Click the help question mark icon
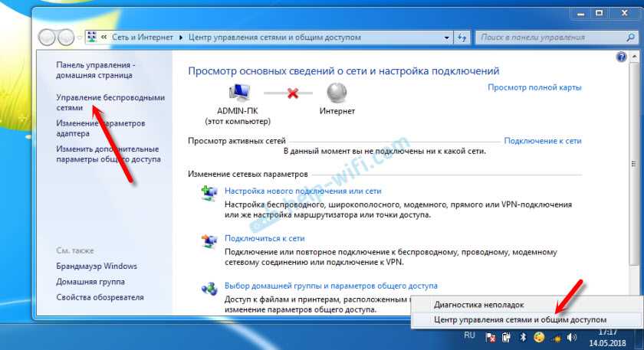Screen dimensions: 644x350 coord(622,57)
